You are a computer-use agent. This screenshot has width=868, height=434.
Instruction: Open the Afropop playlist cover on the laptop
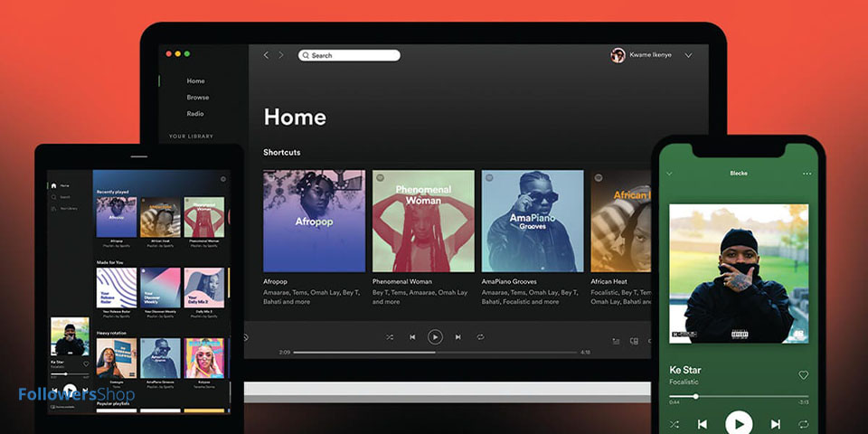pos(314,221)
